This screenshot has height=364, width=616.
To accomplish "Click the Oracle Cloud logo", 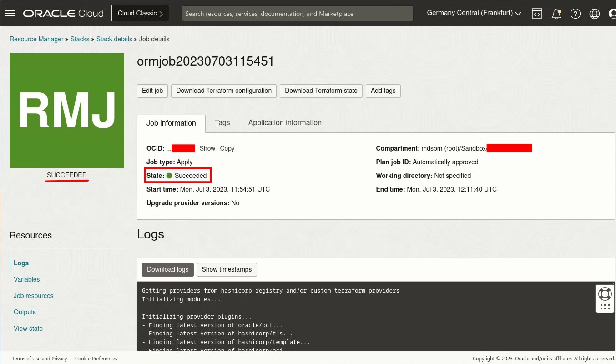I will click(x=64, y=14).
